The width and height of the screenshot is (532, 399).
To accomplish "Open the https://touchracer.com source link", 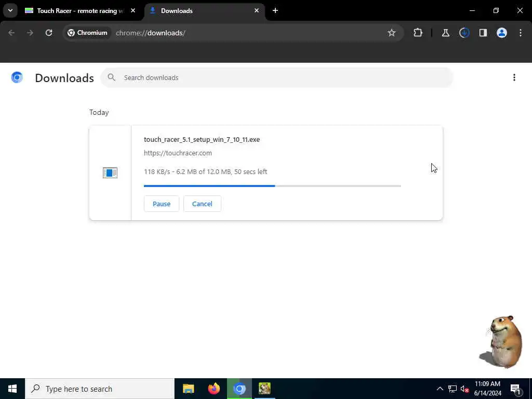I will (x=178, y=153).
